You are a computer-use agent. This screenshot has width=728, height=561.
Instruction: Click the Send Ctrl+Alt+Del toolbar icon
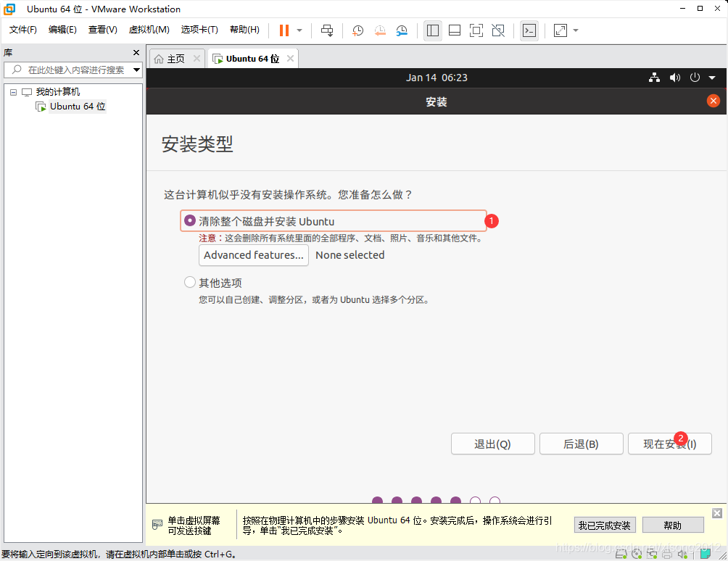coord(327,30)
